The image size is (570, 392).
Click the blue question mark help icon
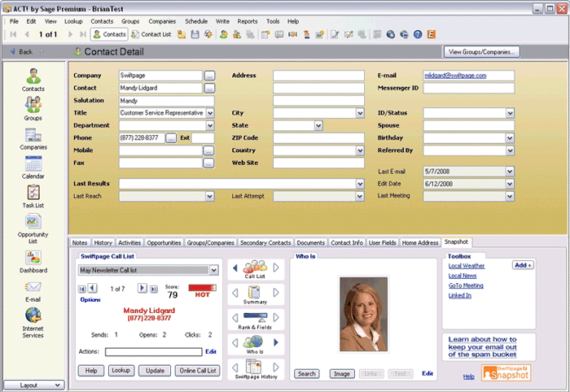point(418,34)
